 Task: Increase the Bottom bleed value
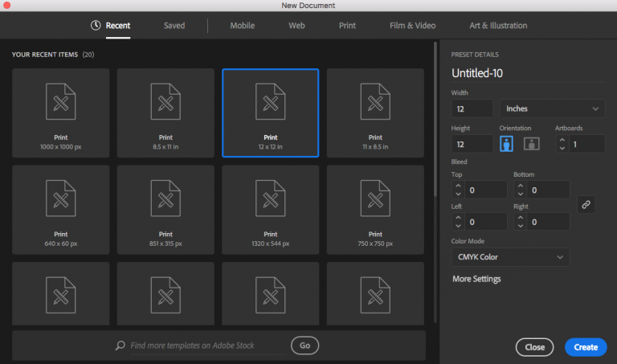521,186
